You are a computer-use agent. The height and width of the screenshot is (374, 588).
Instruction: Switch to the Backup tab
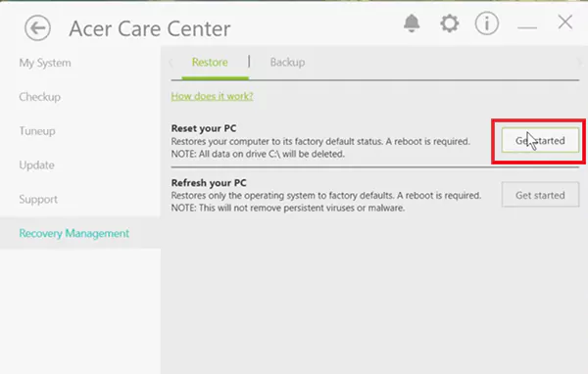(x=287, y=63)
